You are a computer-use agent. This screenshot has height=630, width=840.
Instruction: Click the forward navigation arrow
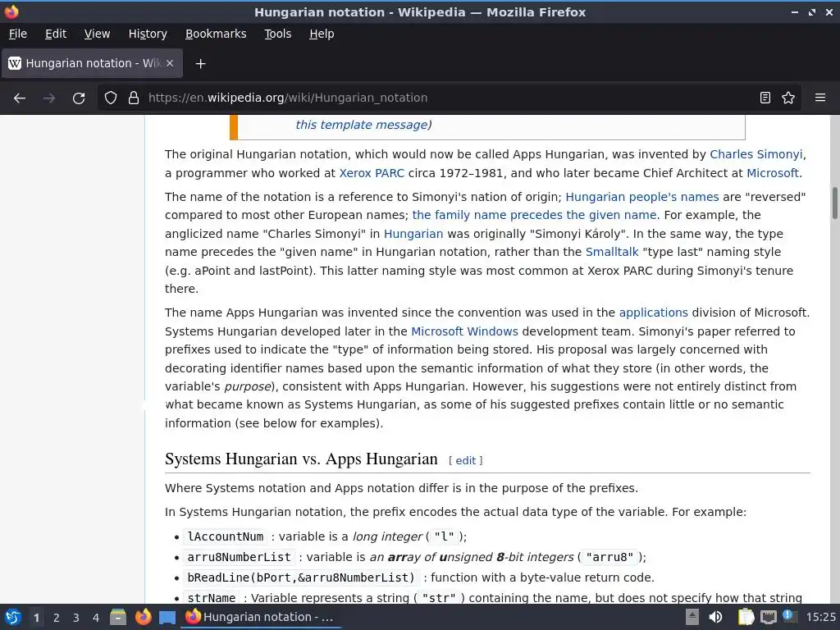[49, 98]
